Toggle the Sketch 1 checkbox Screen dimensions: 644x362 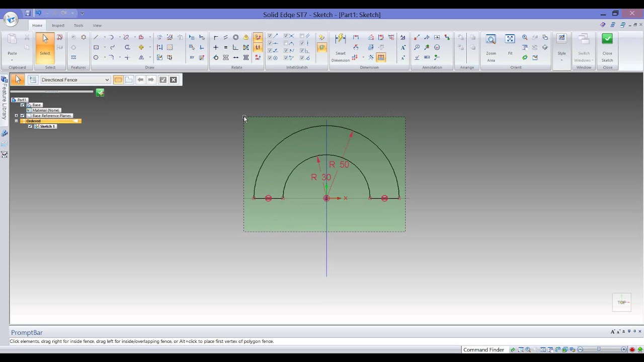pos(30,126)
